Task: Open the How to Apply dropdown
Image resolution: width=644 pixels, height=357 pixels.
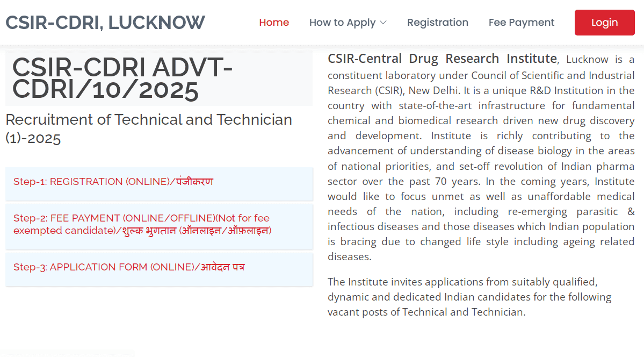Action: click(342, 23)
